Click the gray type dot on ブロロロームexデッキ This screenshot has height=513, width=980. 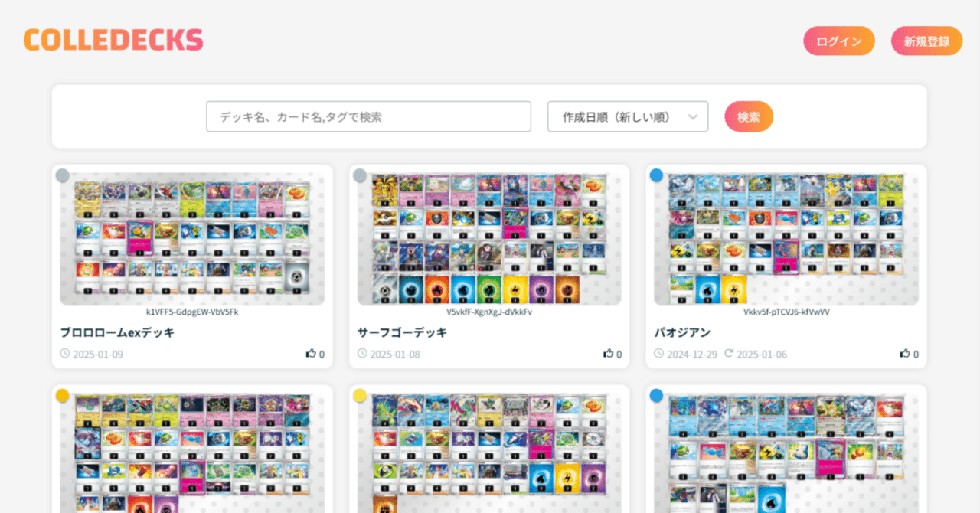click(63, 175)
